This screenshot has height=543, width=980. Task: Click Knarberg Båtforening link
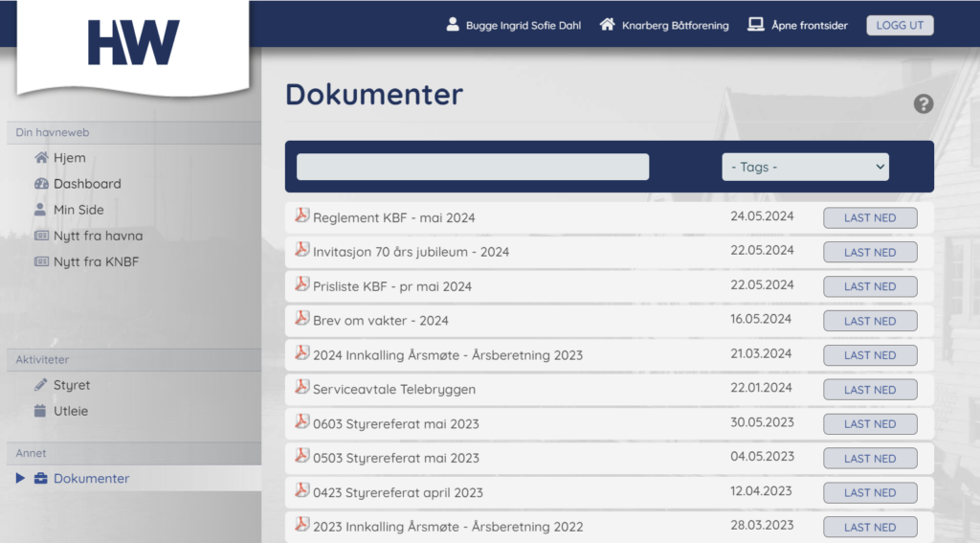[675, 26]
